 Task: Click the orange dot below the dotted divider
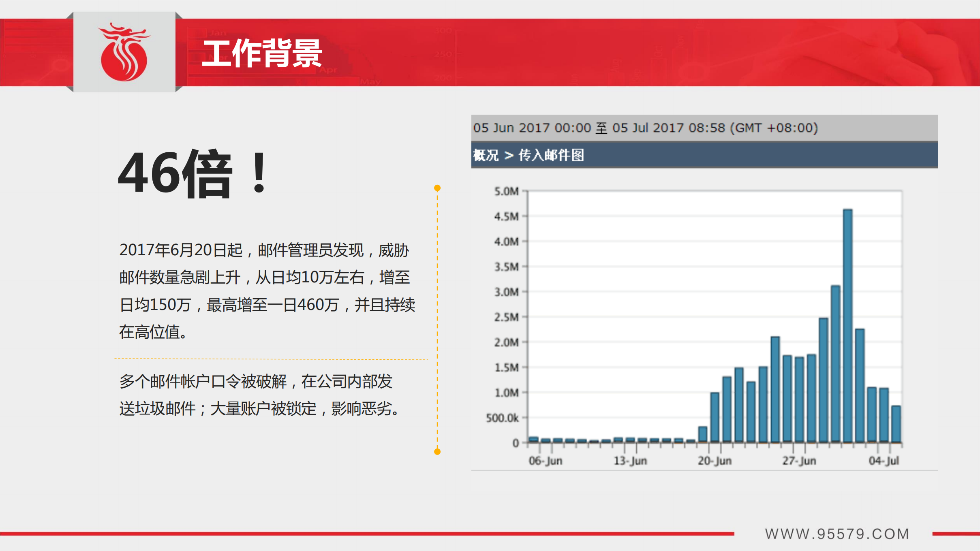(x=437, y=452)
